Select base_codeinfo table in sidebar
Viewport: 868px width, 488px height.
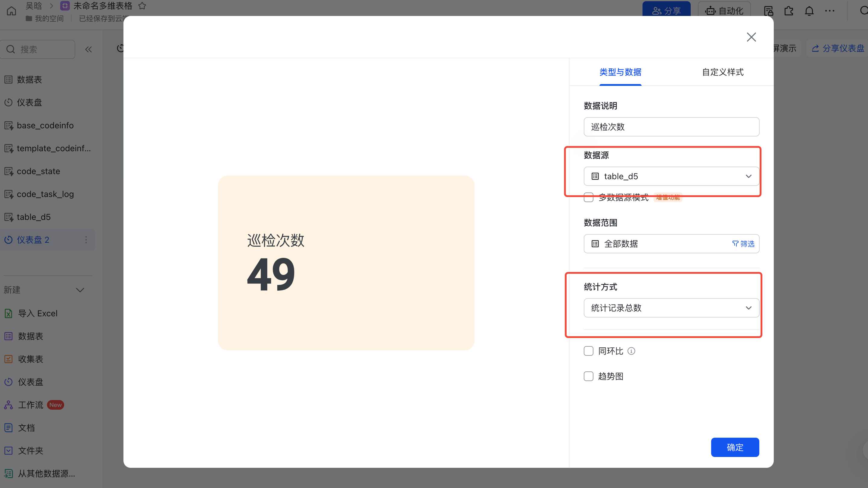point(48,125)
